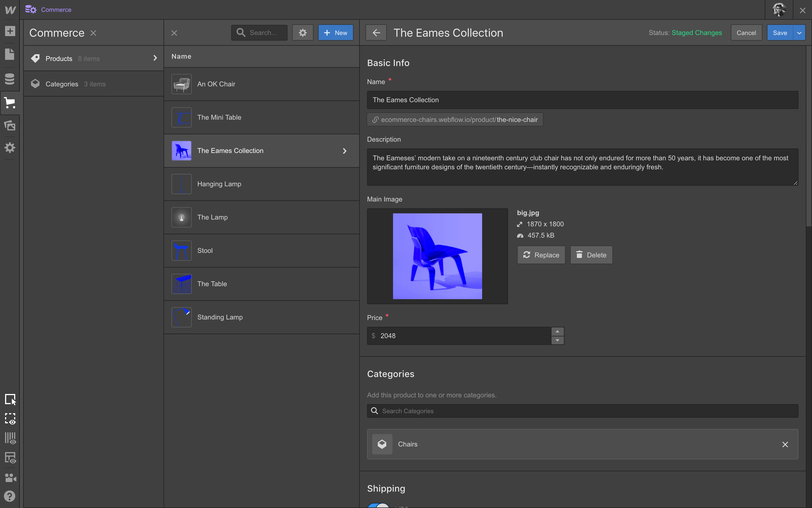
Task: Open The Mini Table product
Action: point(261,117)
